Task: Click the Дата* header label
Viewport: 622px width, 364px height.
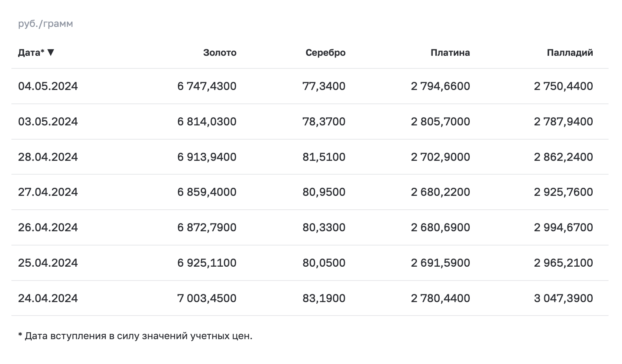Action: (x=31, y=53)
